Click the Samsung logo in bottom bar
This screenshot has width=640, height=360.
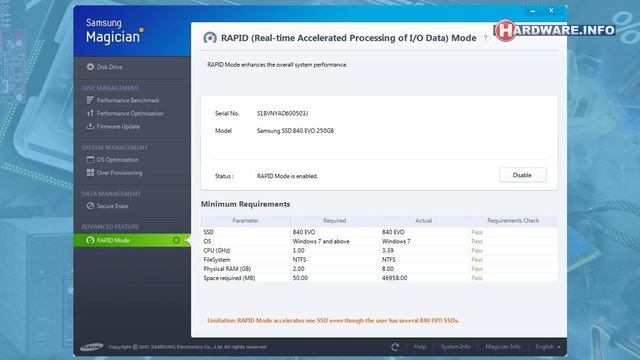(92, 347)
